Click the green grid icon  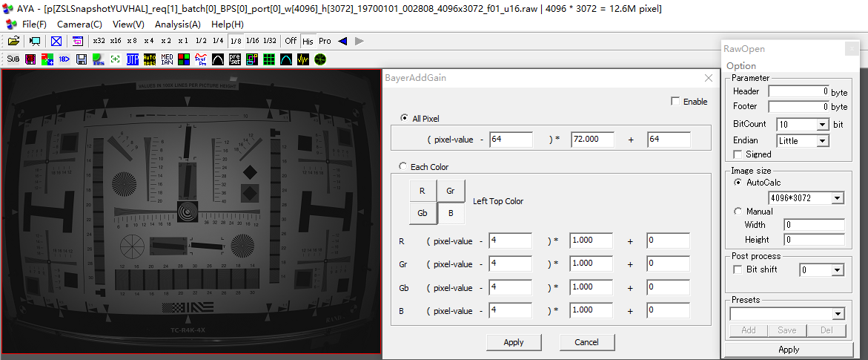269,59
